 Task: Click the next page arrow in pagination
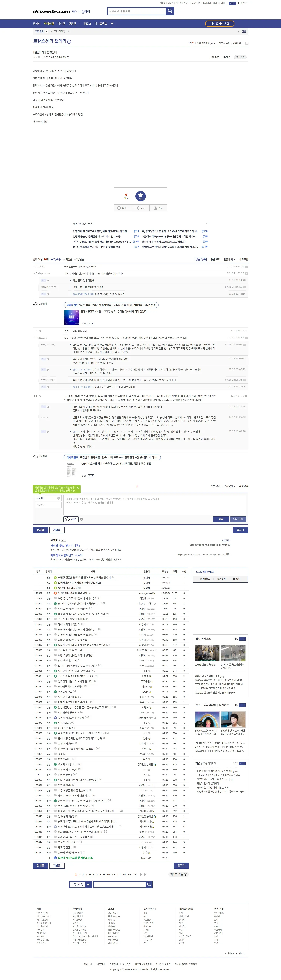[141, 874]
